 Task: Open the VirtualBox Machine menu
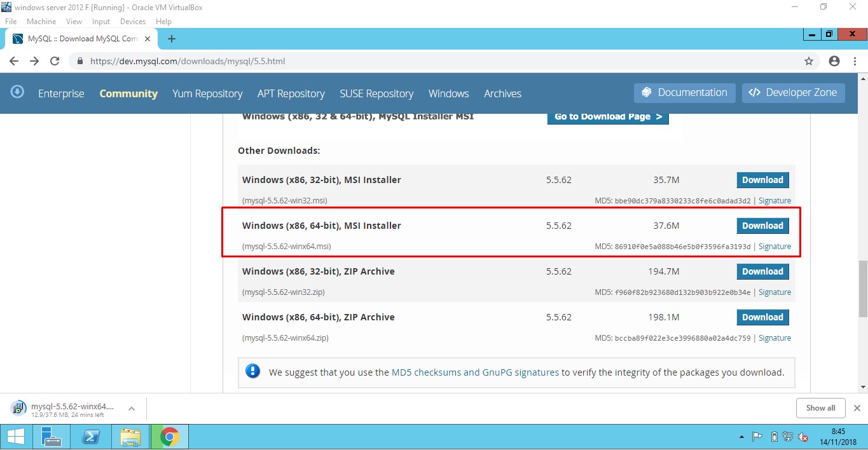coord(41,21)
